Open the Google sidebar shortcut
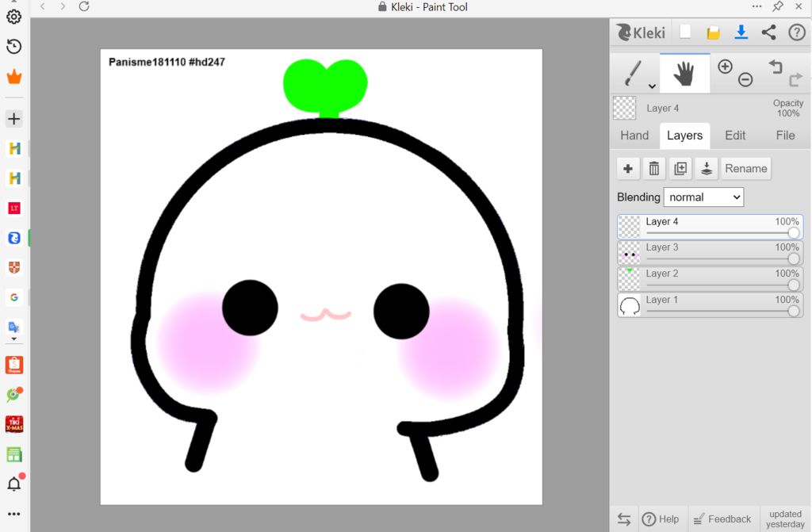Image resolution: width=812 pixels, height=532 pixels. click(x=14, y=297)
